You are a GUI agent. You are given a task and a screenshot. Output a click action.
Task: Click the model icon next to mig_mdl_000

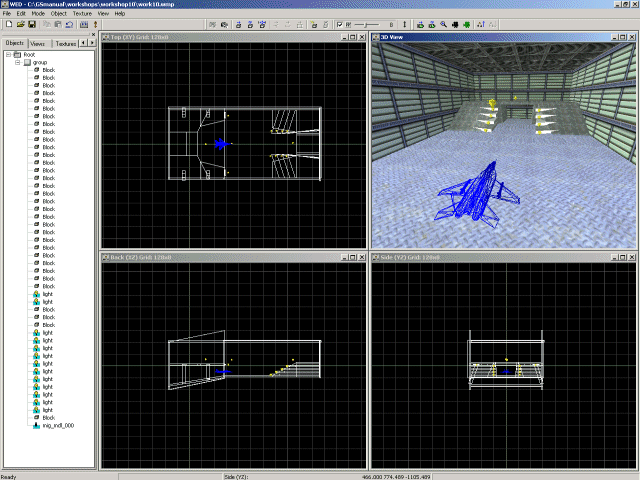(x=36, y=425)
